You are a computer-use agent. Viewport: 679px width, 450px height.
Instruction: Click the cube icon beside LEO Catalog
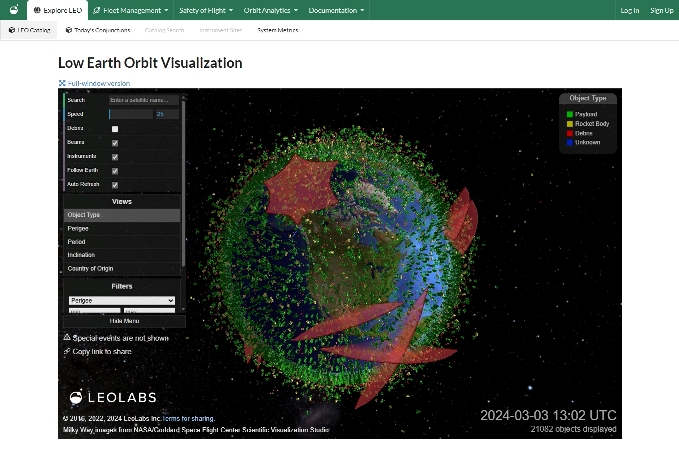coord(12,30)
